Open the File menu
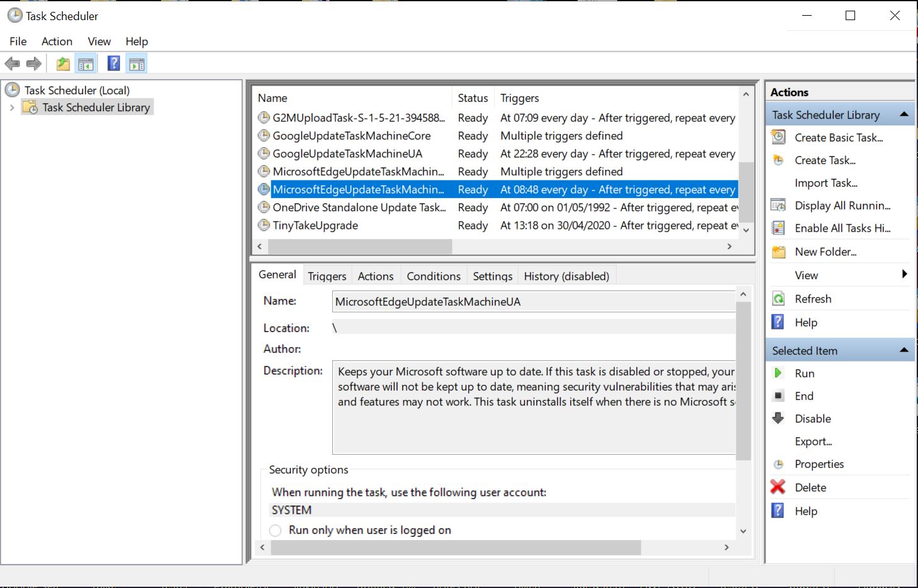This screenshot has width=918, height=588. (x=18, y=42)
